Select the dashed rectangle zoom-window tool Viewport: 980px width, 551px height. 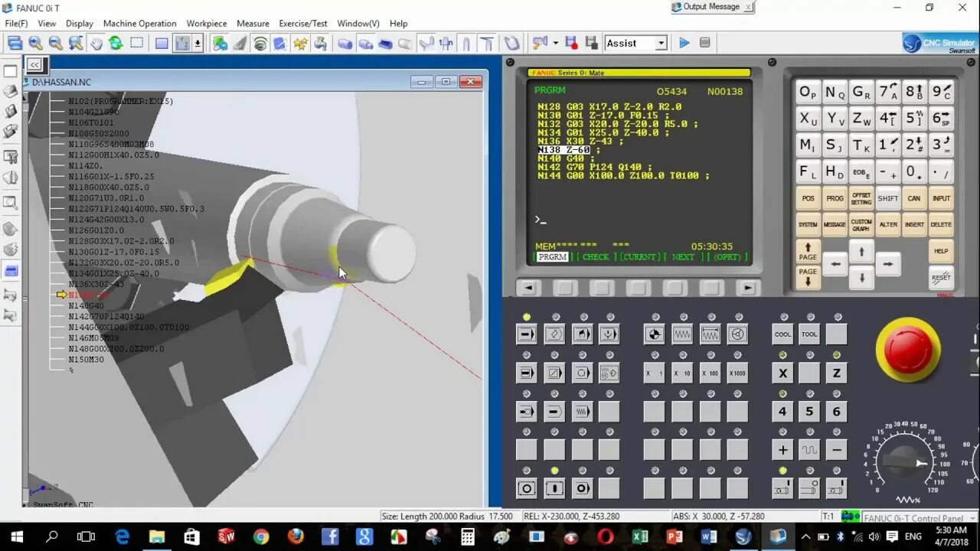pyautogui.click(x=136, y=44)
